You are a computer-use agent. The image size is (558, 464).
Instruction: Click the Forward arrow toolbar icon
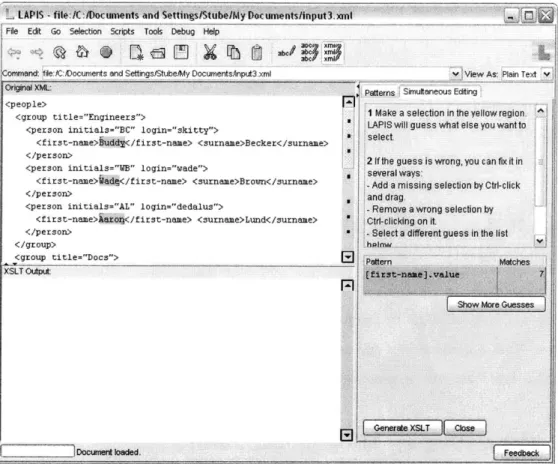coord(36,53)
